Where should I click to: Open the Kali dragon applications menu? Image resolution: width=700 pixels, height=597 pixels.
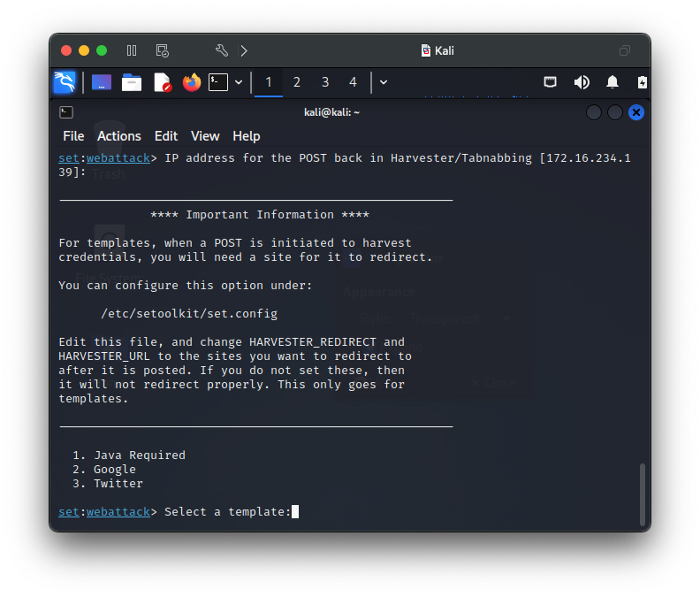(x=65, y=82)
